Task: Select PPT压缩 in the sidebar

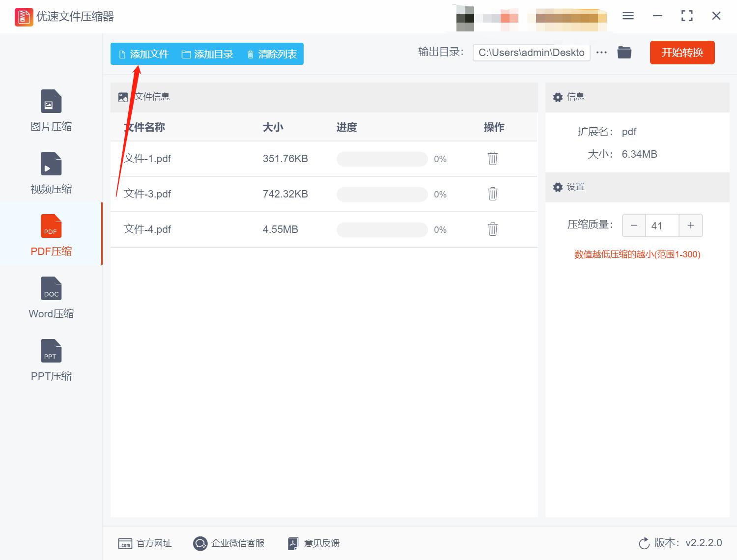Action: pyautogui.click(x=51, y=360)
